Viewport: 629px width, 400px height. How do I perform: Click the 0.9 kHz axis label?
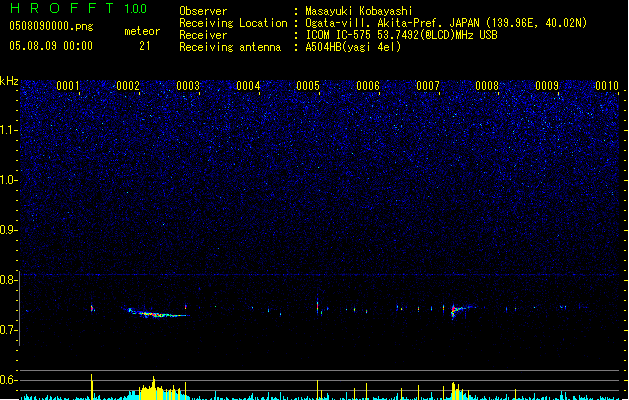(x=8, y=230)
